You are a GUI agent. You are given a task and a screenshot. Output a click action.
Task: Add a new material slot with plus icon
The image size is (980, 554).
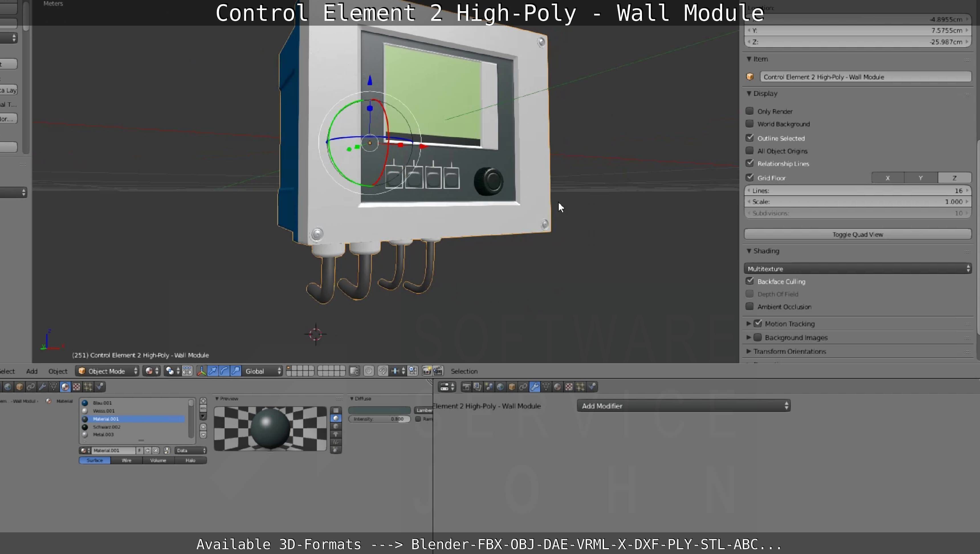click(203, 401)
